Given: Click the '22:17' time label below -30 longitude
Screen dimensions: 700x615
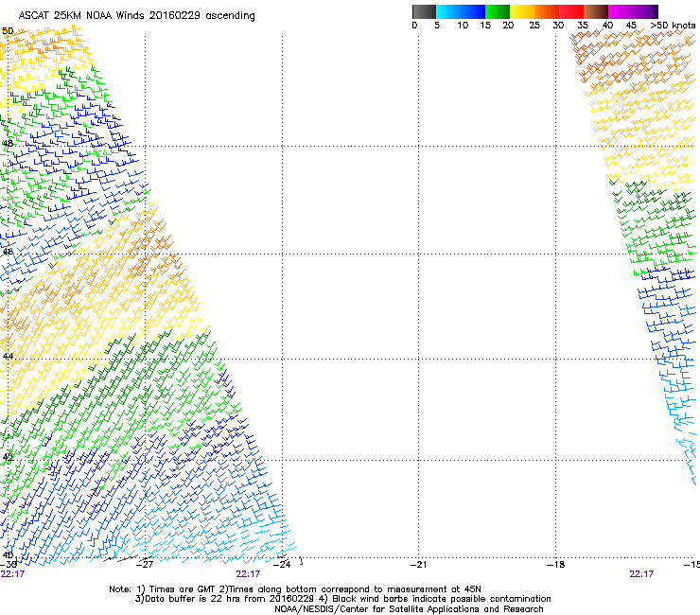Looking at the screenshot, I should click(12, 574).
